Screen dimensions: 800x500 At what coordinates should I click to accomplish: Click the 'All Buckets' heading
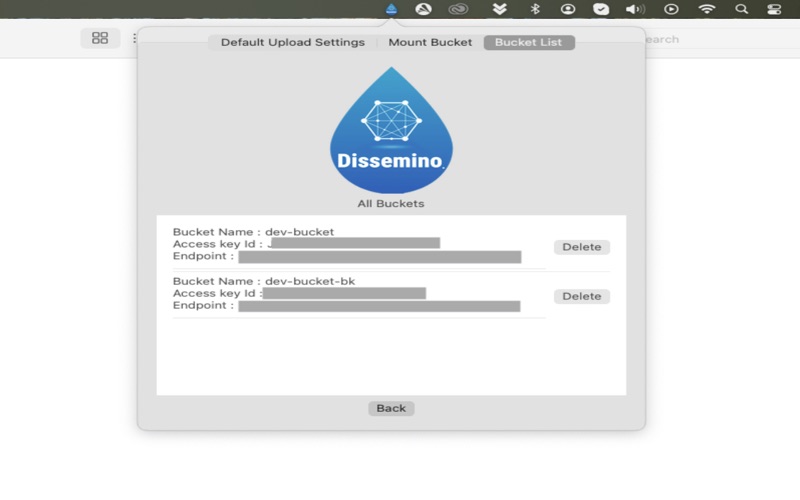[x=391, y=204]
